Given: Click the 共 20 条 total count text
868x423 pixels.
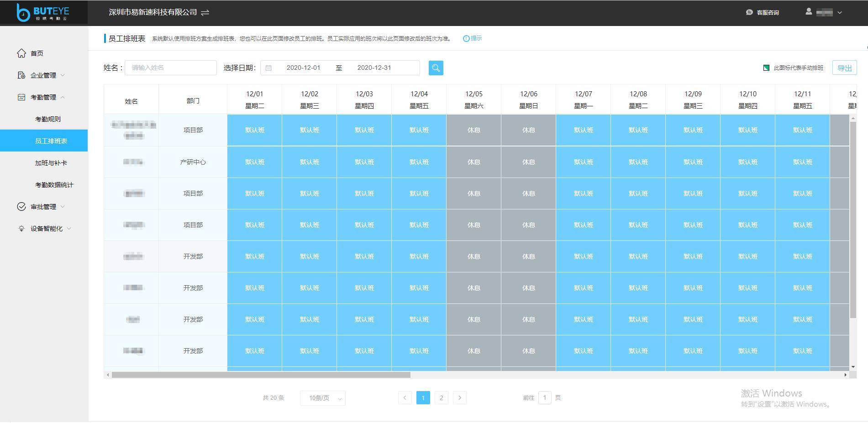Looking at the screenshot, I should [x=274, y=398].
